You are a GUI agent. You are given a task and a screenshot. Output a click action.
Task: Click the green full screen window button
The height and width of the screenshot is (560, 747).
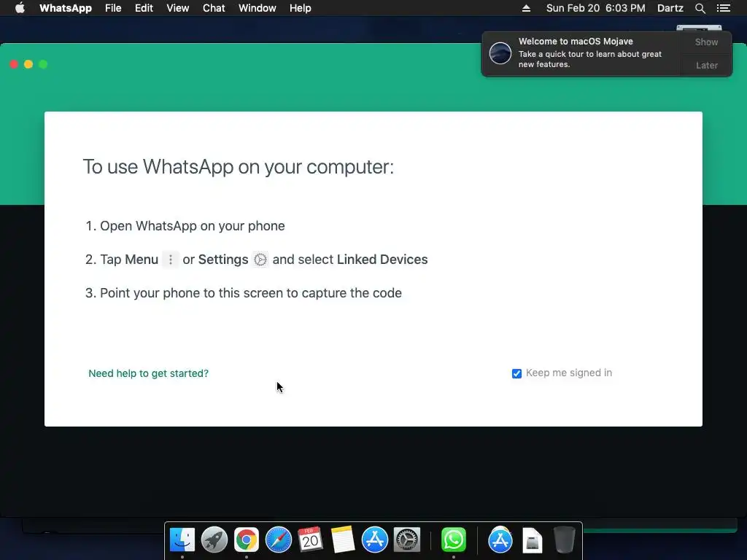point(43,64)
